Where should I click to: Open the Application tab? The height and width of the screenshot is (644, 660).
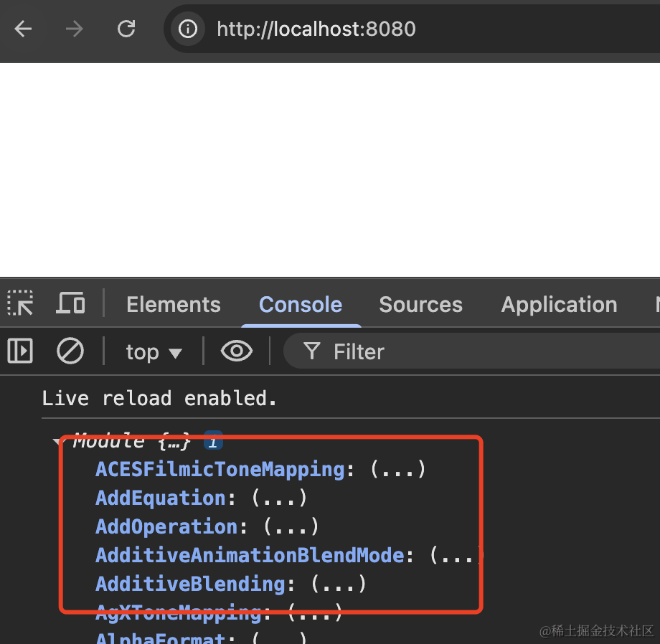pyautogui.click(x=559, y=305)
